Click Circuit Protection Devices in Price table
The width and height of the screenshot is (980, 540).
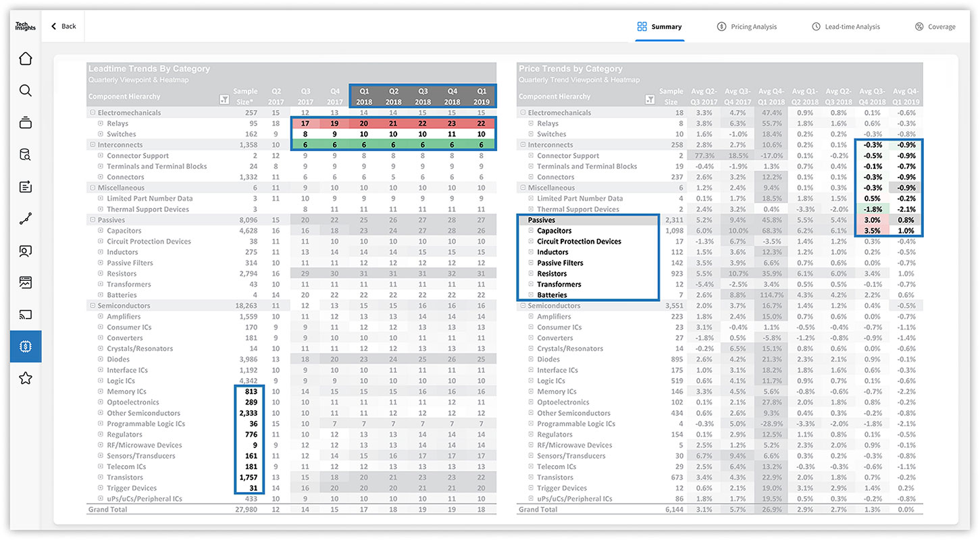point(579,242)
